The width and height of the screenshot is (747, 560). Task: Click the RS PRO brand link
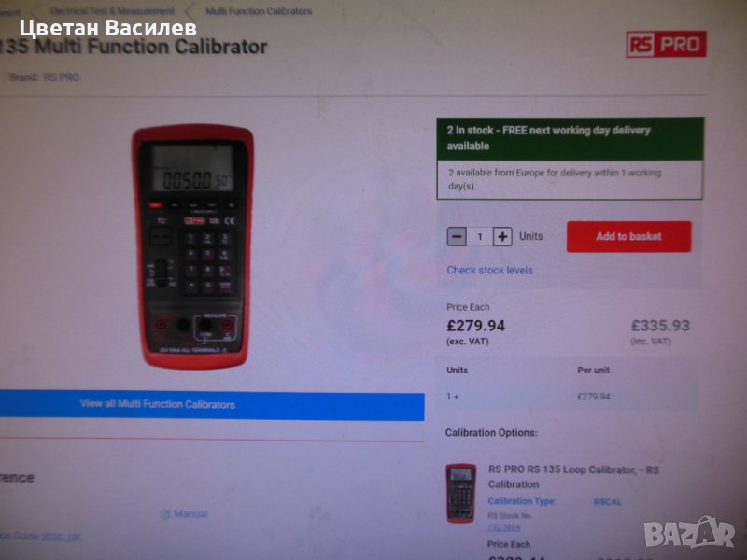click(x=62, y=77)
